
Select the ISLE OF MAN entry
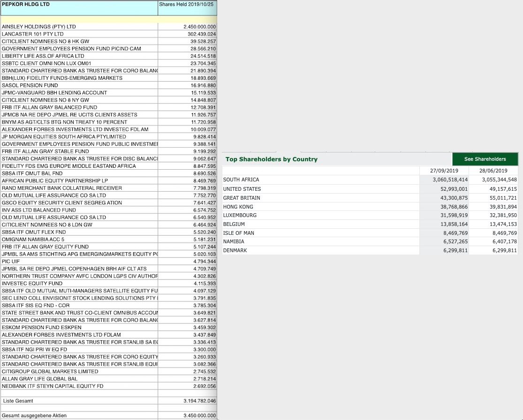point(237,233)
